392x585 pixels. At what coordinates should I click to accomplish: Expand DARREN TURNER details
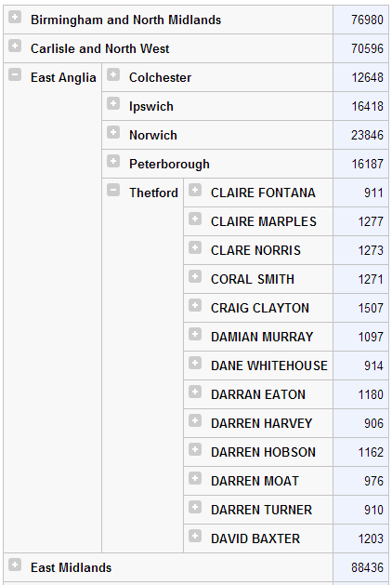(x=195, y=507)
